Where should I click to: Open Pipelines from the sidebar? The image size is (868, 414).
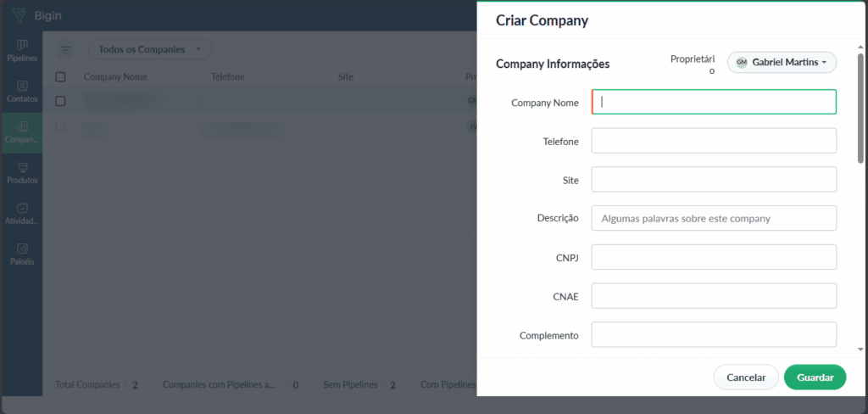(22, 50)
